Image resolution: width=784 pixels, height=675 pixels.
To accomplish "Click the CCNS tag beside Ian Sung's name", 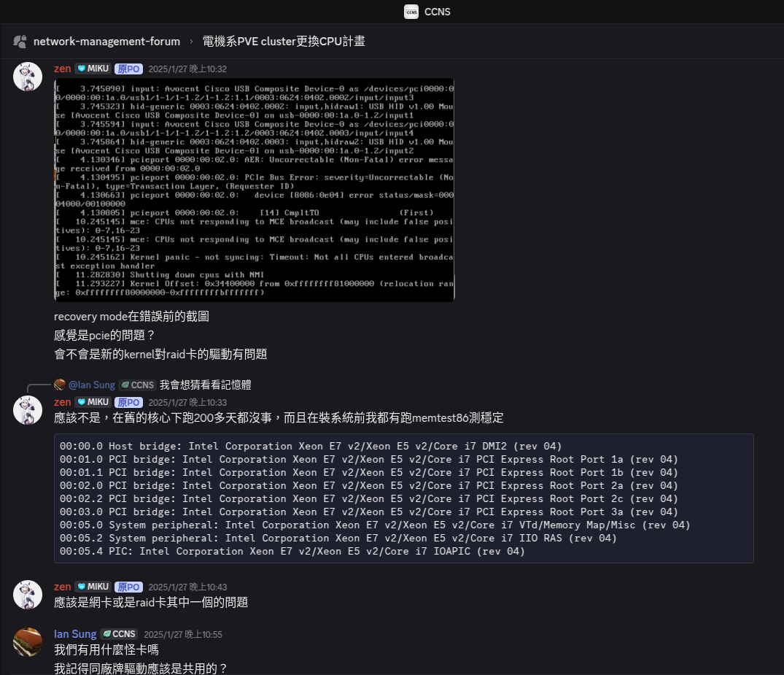I will click(x=119, y=634).
